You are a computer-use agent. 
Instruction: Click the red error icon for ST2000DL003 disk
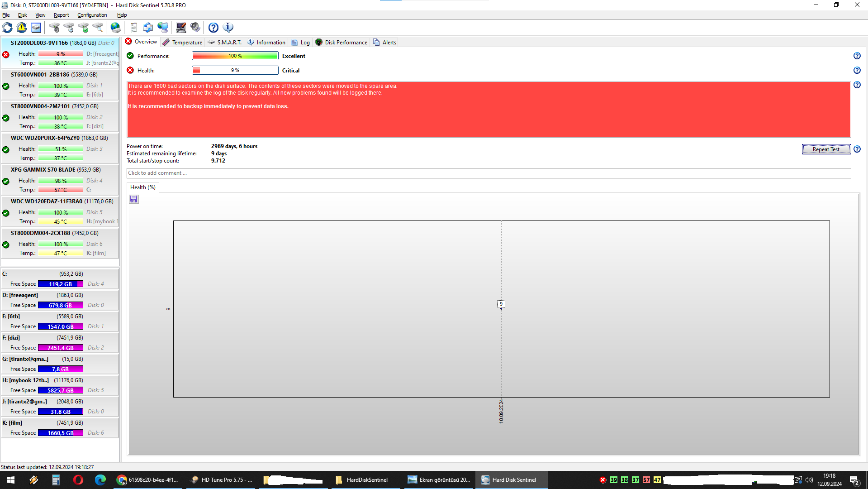[6, 55]
